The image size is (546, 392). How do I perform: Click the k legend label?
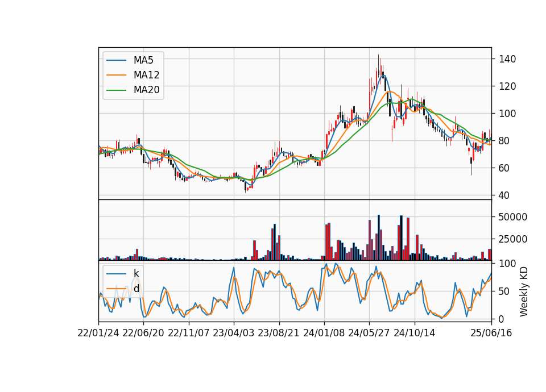coord(136,273)
